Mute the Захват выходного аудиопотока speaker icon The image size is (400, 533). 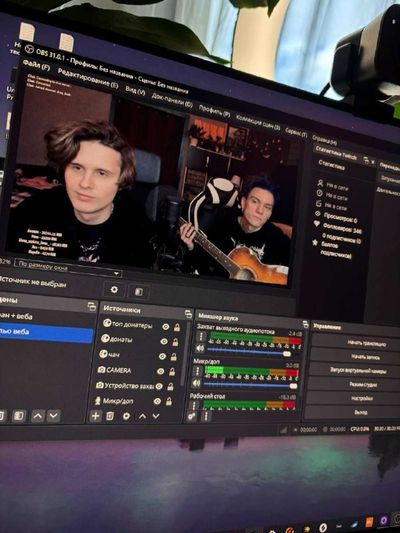pyautogui.click(x=200, y=348)
